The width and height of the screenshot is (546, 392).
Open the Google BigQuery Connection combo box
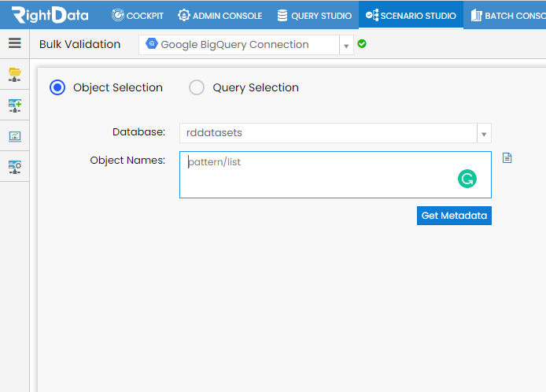point(245,45)
